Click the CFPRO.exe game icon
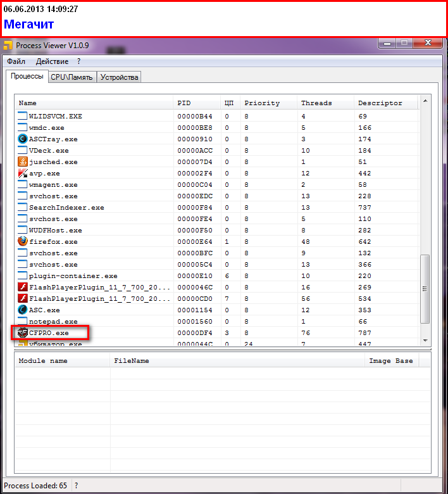The width and height of the screenshot is (448, 494). [22, 332]
